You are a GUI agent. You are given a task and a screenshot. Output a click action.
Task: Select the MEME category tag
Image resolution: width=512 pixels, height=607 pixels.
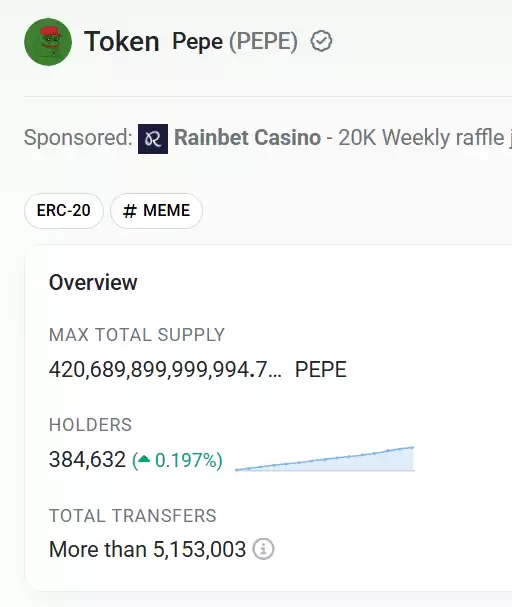156,211
